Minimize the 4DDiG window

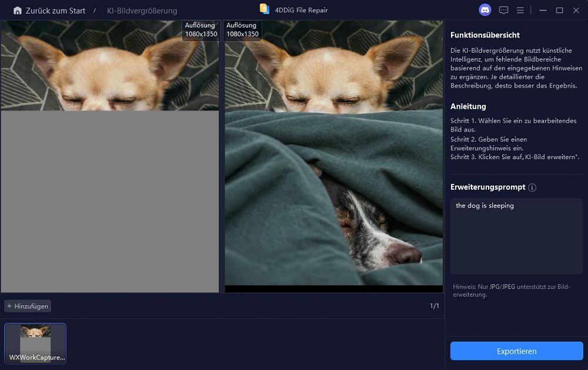(543, 11)
